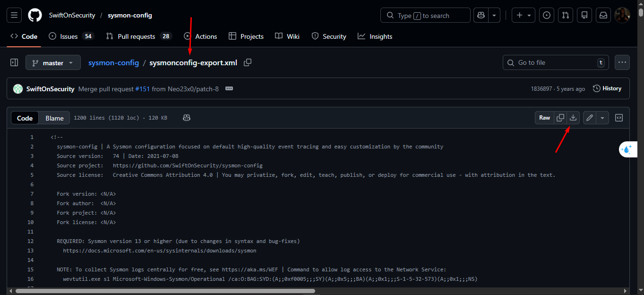Copy the file path next to the filename
This screenshot has width=644, height=295.
(x=247, y=62)
